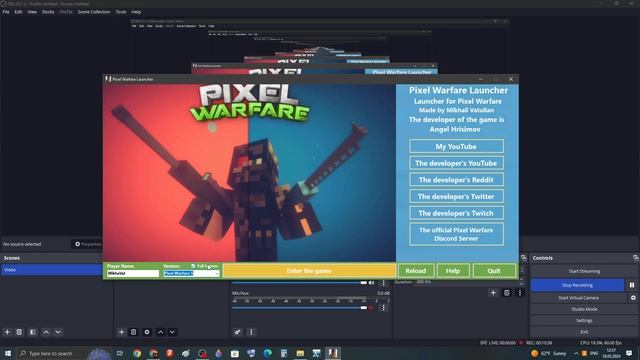
Task: Click Start Virtual Camera button
Action: pos(578,298)
